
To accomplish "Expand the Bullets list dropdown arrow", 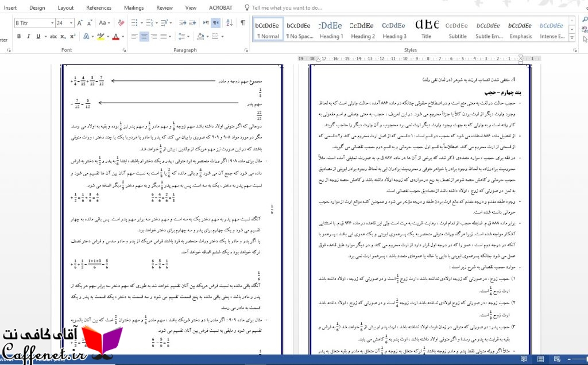I will pos(141,23).
